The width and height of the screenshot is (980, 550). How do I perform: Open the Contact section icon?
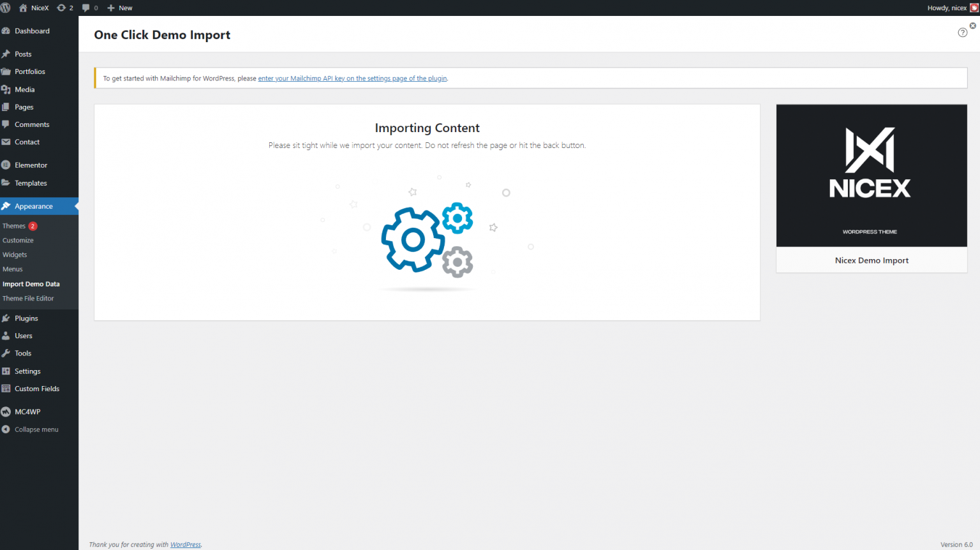(x=6, y=142)
